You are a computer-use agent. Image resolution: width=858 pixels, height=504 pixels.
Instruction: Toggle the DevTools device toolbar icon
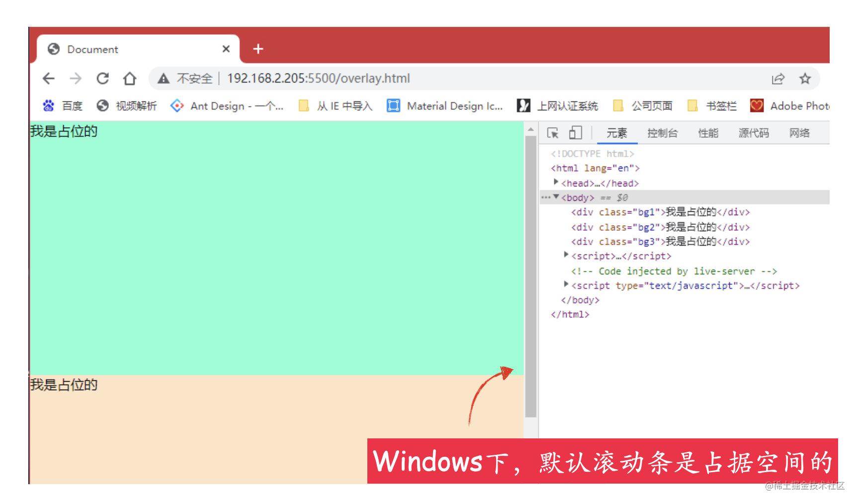[575, 133]
